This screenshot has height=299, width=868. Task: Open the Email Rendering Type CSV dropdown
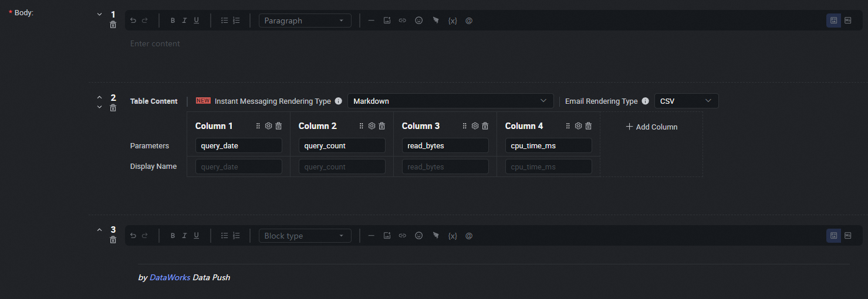[685, 101]
